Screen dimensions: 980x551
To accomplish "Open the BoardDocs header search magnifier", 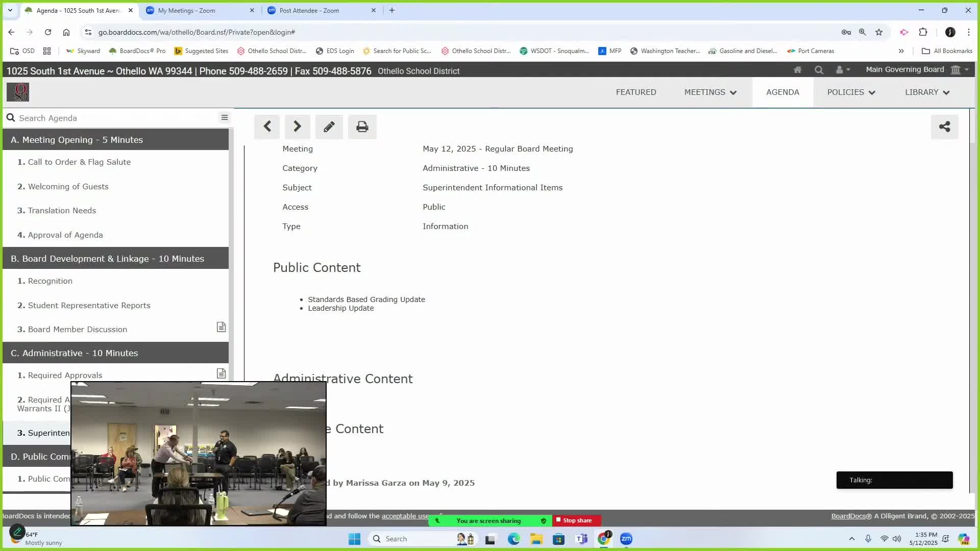I will (819, 70).
